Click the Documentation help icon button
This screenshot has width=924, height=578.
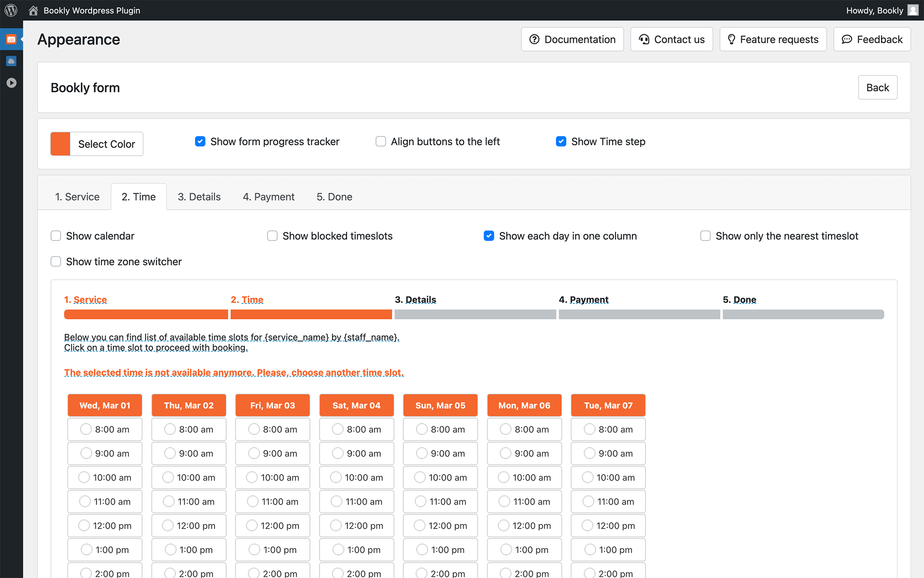click(572, 39)
